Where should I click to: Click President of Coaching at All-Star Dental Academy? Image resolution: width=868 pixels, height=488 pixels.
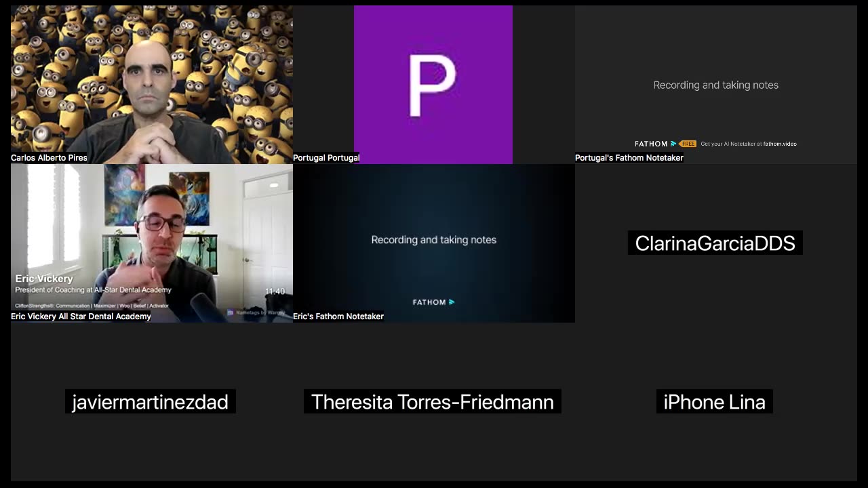tap(93, 290)
